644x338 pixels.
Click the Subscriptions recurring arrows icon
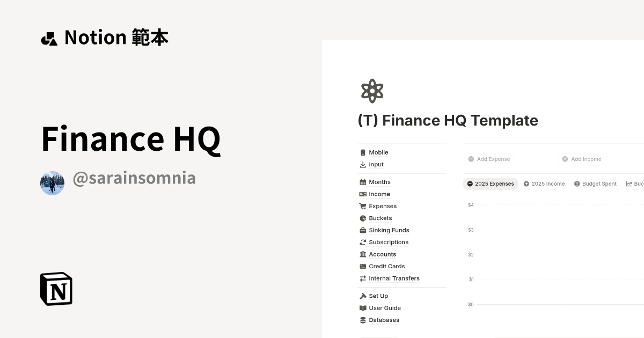point(363,242)
